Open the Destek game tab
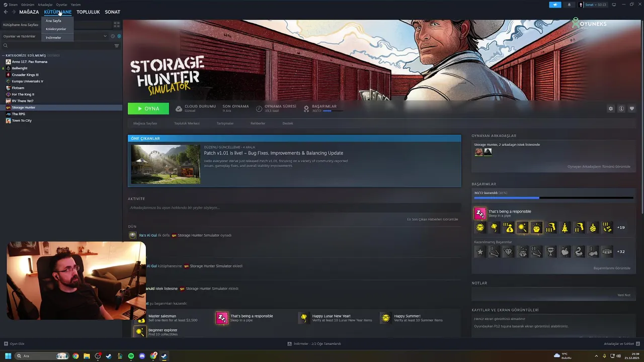This screenshot has width=644, height=362. [288, 123]
